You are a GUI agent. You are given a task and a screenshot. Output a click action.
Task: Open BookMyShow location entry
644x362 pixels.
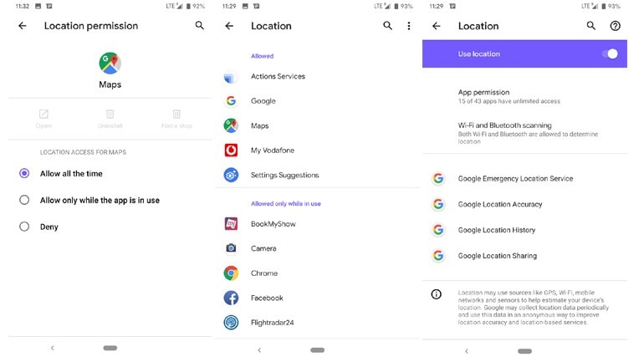click(317, 224)
